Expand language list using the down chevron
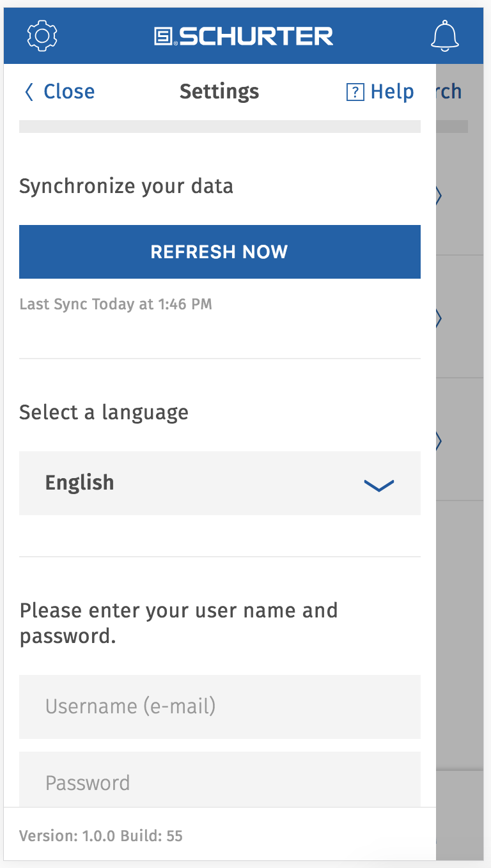 pyautogui.click(x=379, y=486)
